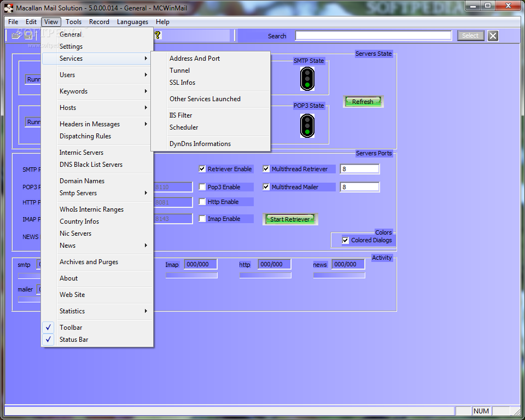The height and width of the screenshot is (420, 525).
Task: Expand Headers in Messages submenu
Action: point(97,124)
